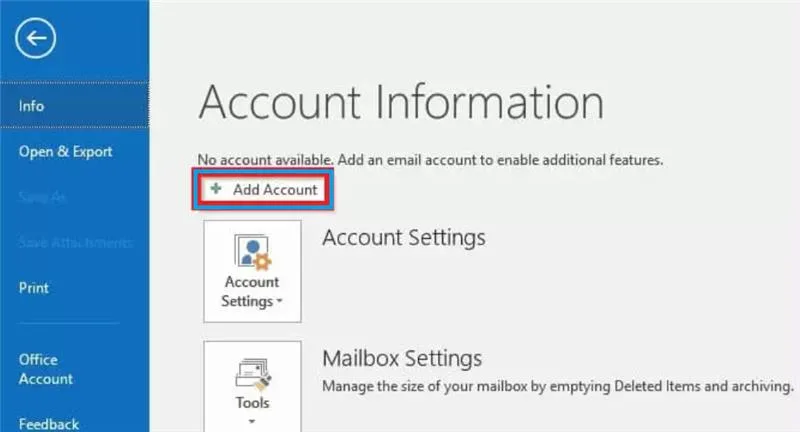Click the greyed-out Save Attachments item
The image size is (800, 432).
tap(76, 242)
